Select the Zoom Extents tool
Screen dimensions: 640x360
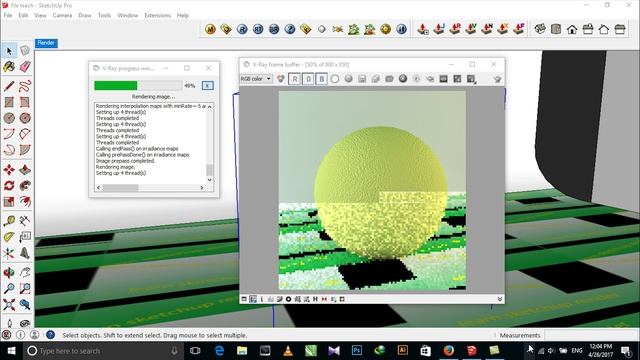9,304
